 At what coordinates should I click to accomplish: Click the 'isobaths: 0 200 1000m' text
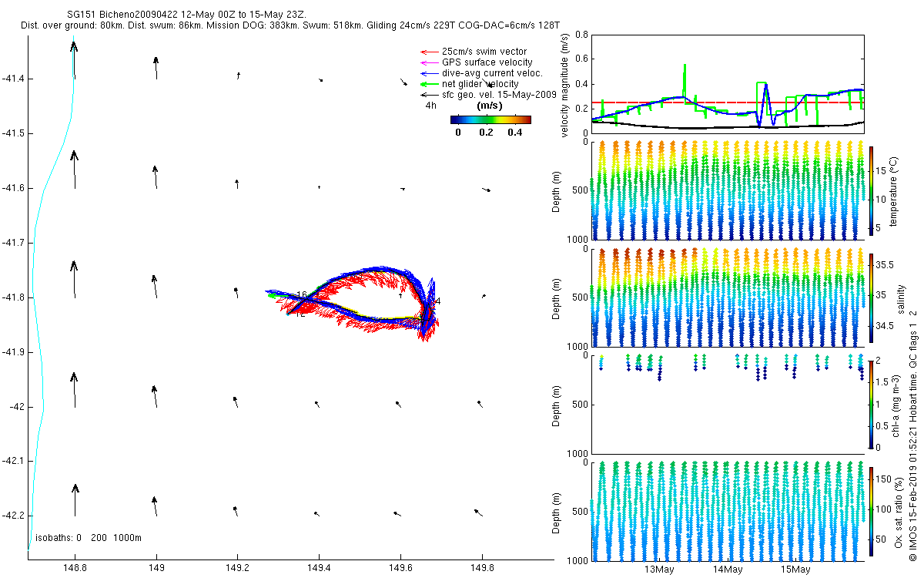point(89,538)
